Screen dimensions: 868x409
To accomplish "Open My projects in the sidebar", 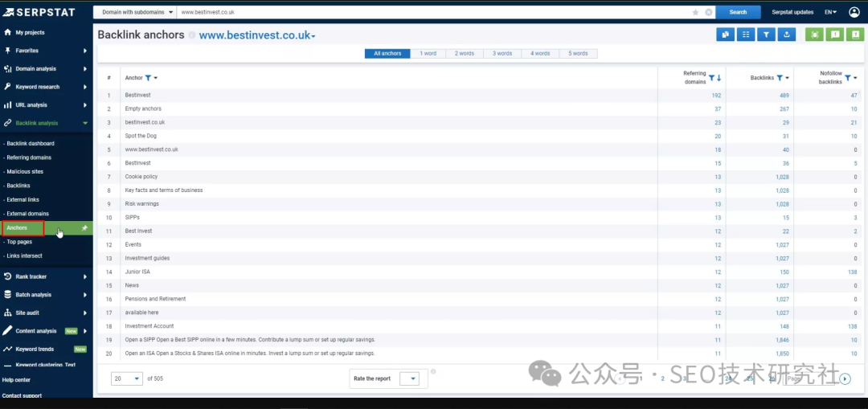I will 30,32.
